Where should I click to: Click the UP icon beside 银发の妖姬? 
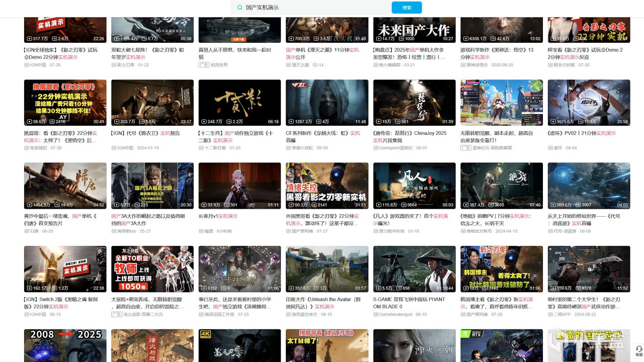[x=550, y=65]
